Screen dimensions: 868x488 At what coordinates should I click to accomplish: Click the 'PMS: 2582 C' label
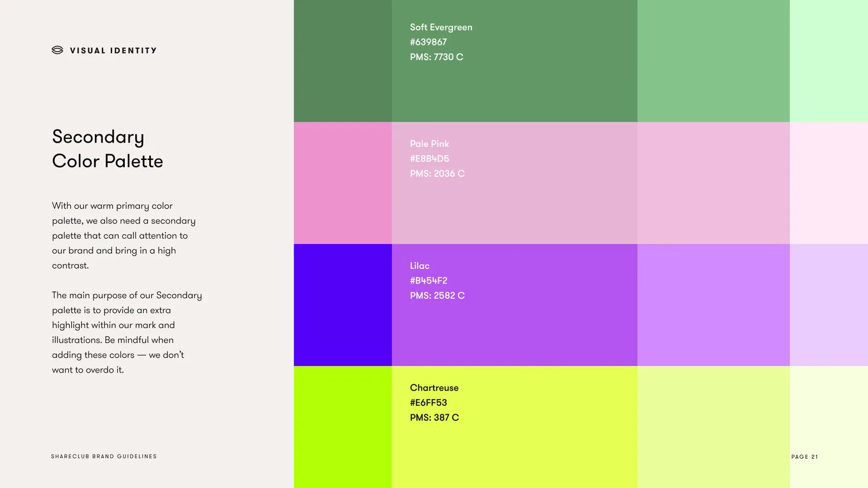(437, 296)
